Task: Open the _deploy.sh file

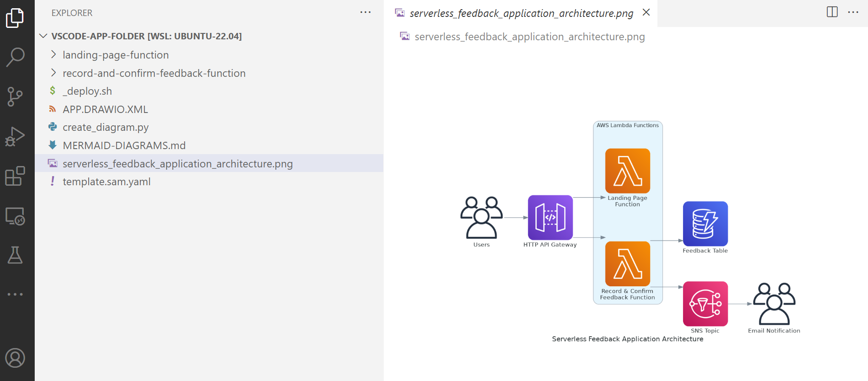Action: (x=209, y=91)
